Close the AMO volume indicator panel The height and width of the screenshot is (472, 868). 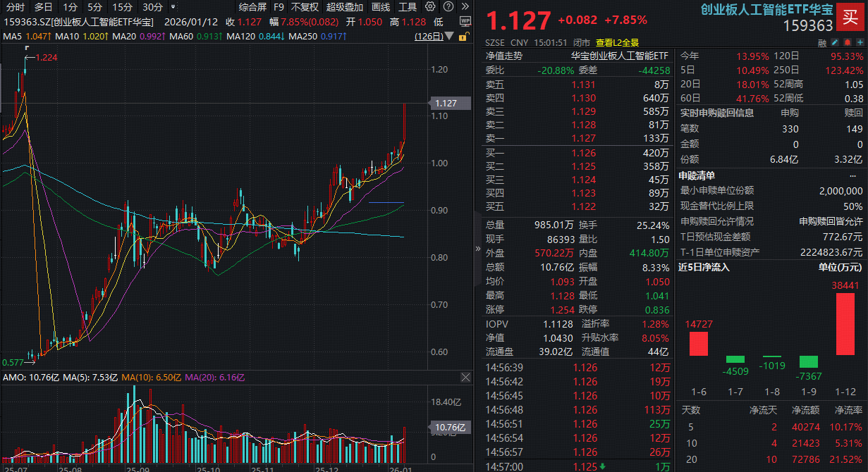tap(465, 378)
